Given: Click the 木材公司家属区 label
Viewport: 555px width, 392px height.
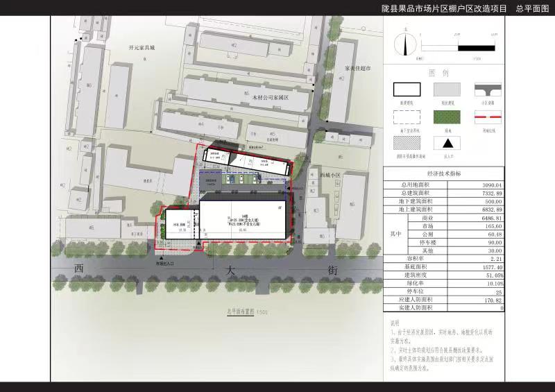Looking at the screenshot, I should coord(270,99).
